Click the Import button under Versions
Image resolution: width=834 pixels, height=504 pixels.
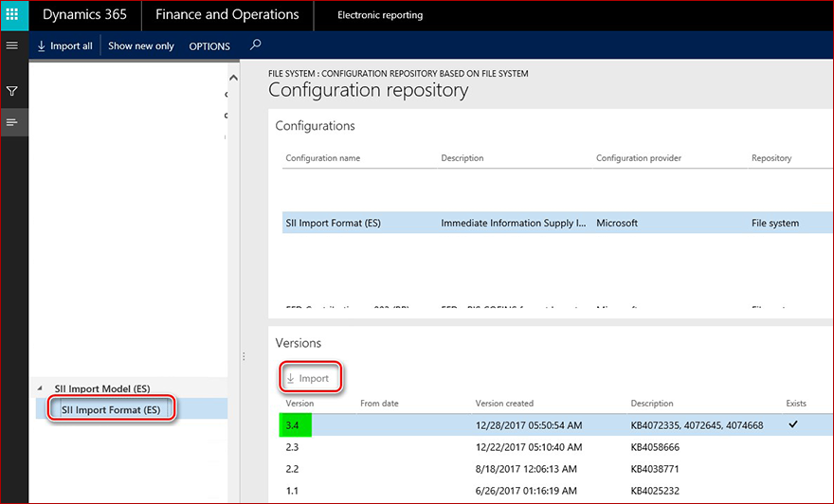308,379
